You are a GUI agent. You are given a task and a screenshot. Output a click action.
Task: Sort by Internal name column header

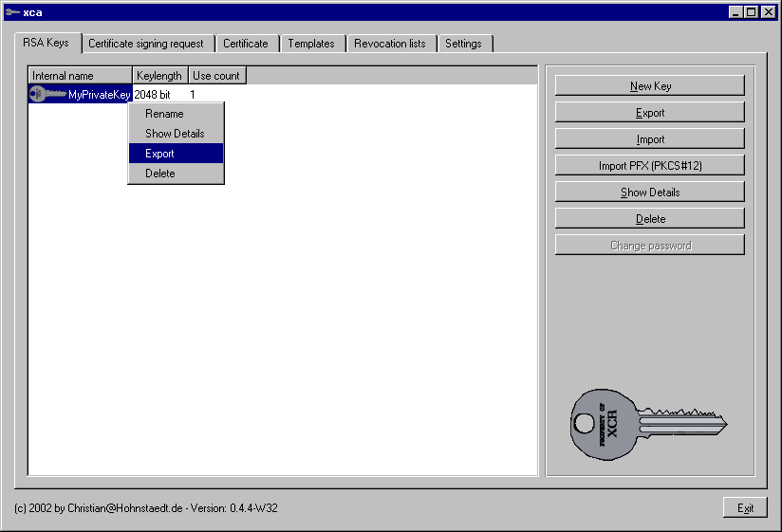tap(80, 75)
